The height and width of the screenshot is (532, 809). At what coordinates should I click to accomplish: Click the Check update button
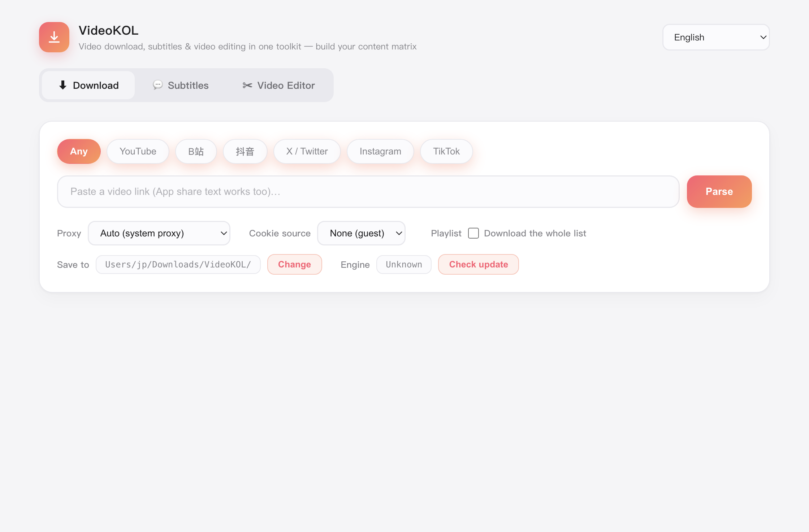(479, 265)
